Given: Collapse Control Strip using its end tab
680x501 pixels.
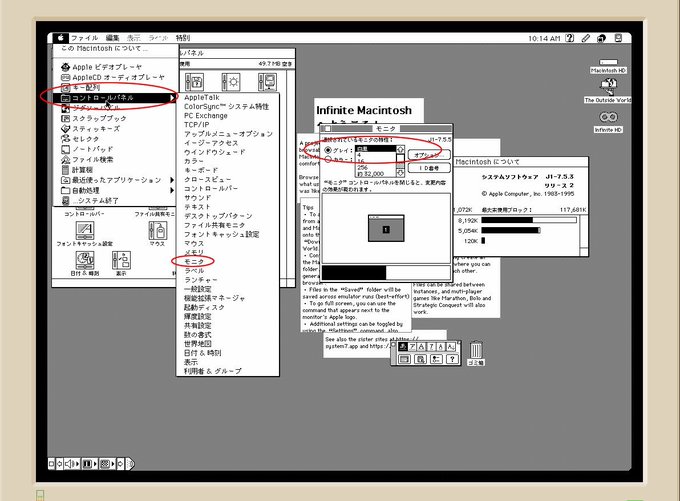Looking at the screenshot, I should point(131,464).
